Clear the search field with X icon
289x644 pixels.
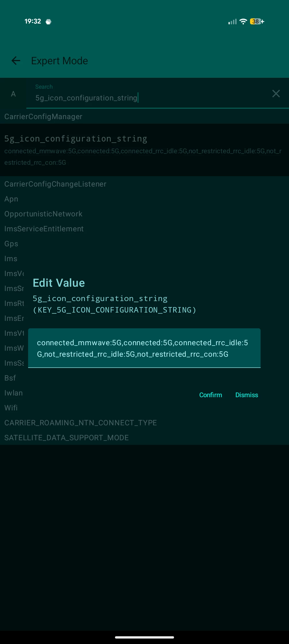click(276, 94)
